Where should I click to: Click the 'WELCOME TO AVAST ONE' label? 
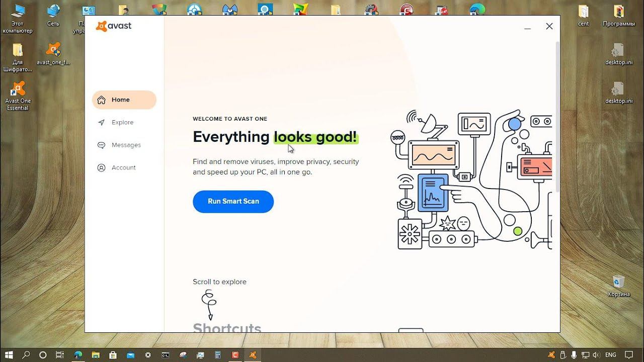(230, 119)
